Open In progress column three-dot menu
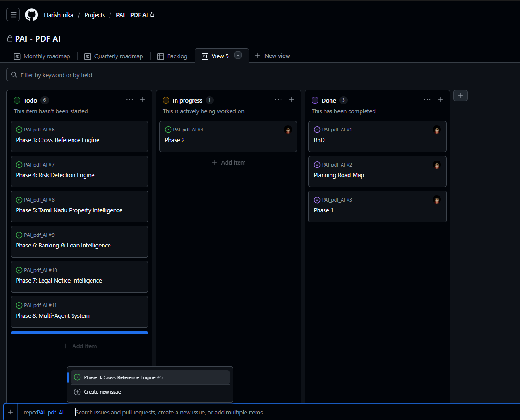Image resolution: width=520 pixels, height=420 pixels. 278,99
